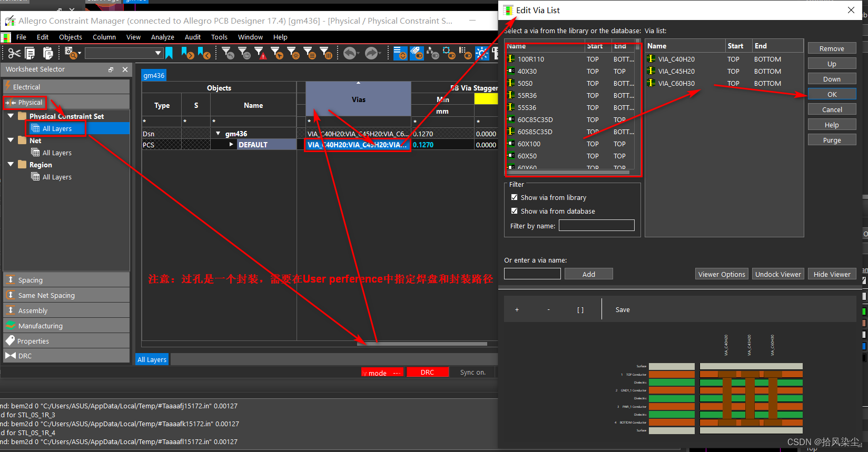The width and height of the screenshot is (868, 452).
Task: Open the toolbar search combo box dropdown
Action: pos(158,53)
